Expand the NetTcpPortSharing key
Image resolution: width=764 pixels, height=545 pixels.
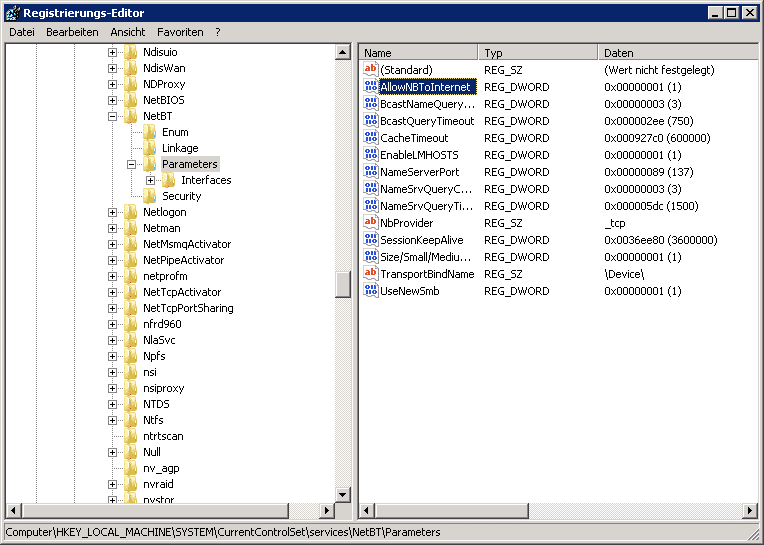coord(112,308)
